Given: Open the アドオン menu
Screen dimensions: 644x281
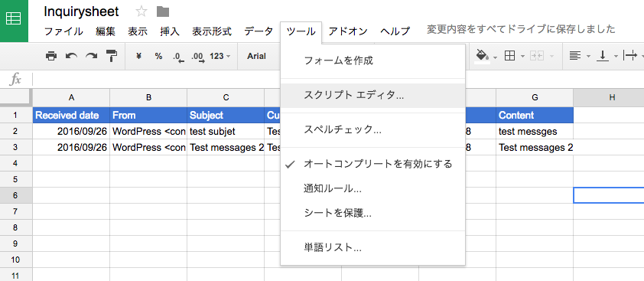Looking at the screenshot, I should [348, 31].
